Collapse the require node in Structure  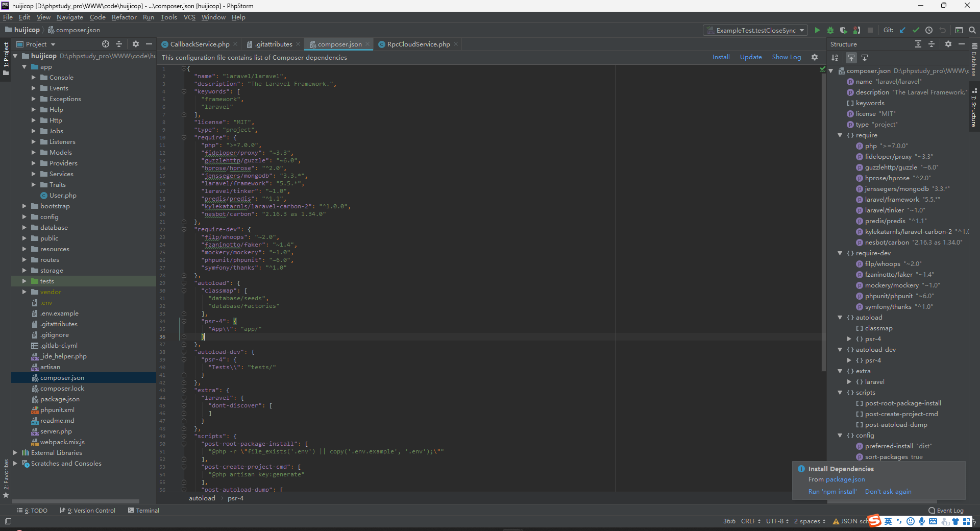[840, 135]
